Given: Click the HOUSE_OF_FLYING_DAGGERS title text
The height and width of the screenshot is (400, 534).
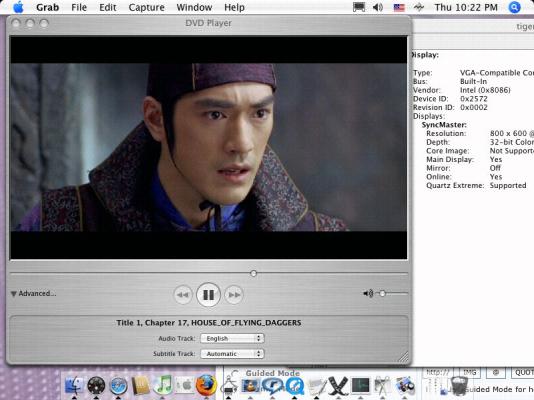Looking at the screenshot, I should pos(246,323).
